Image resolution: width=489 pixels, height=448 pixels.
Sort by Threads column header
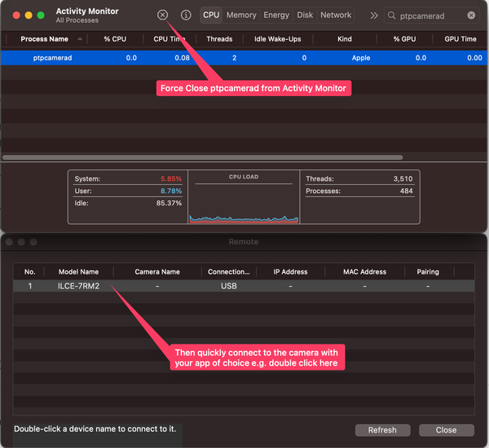click(218, 39)
